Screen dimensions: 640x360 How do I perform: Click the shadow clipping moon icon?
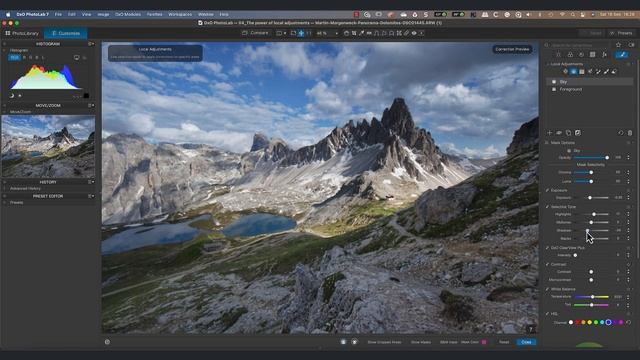point(11,96)
